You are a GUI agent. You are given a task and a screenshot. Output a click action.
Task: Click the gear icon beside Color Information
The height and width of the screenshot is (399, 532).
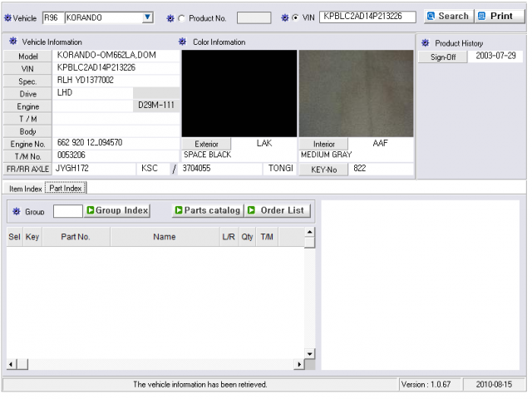pos(183,42)
